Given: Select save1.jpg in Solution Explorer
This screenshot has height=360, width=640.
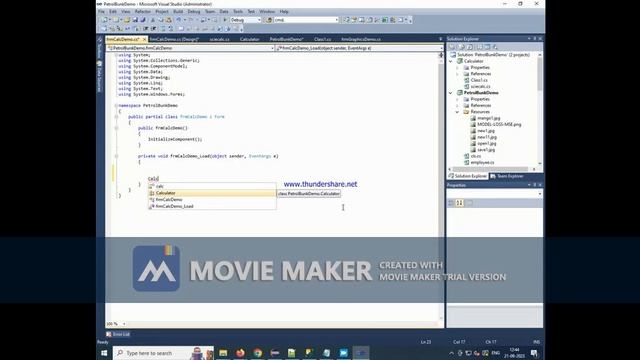Looking at the screenshot, I should click(x=486, y=150).
